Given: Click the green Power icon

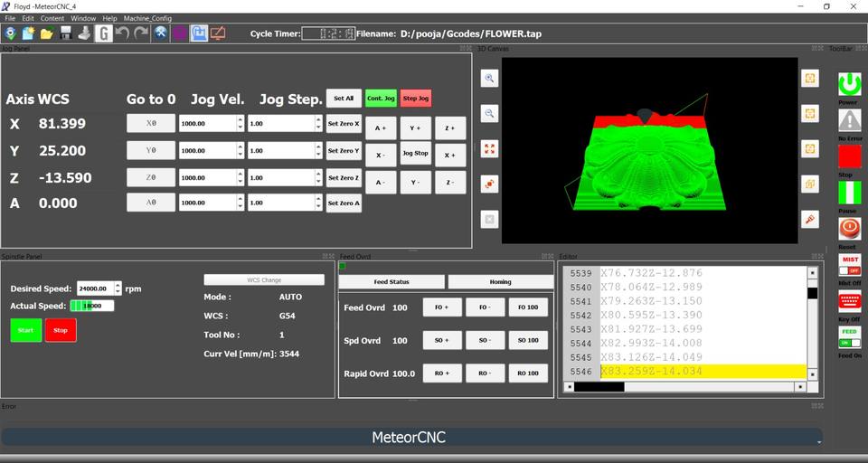Looking at the screenshot, I should [849, 84].
